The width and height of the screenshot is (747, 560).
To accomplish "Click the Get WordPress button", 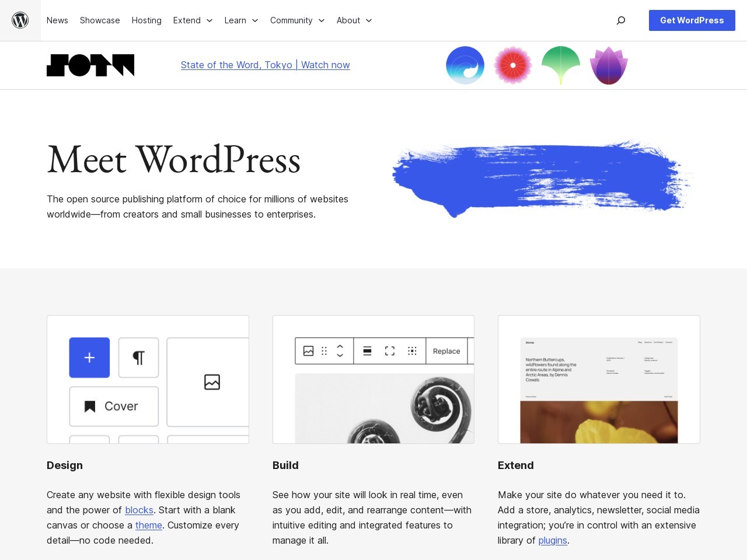I will [692, 20].
